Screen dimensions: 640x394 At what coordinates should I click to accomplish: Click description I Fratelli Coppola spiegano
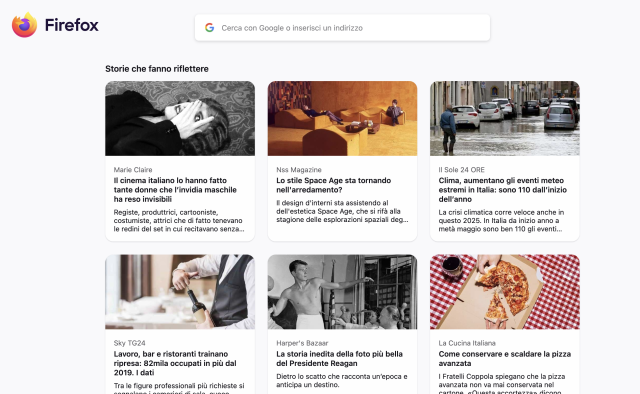pyautogui.click(x=502, y=384)
